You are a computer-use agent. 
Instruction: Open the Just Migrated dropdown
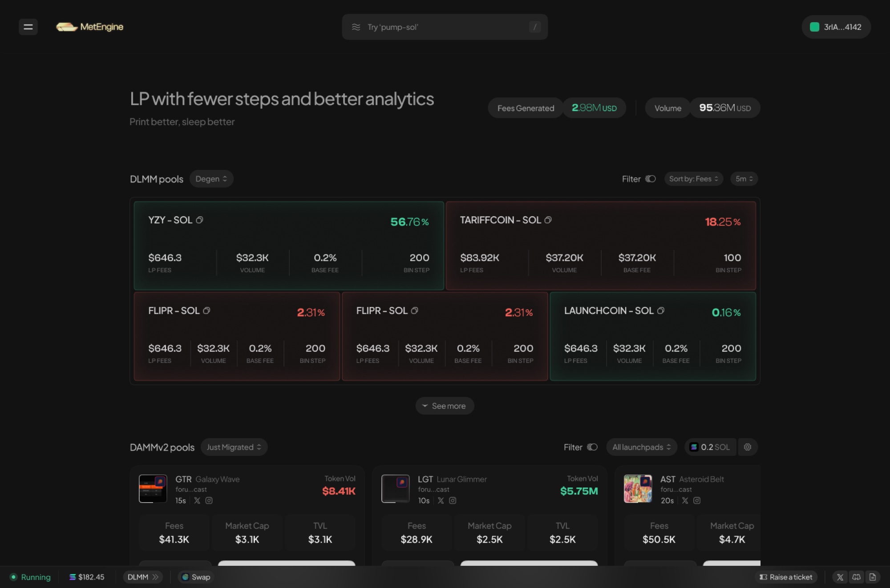234,447
